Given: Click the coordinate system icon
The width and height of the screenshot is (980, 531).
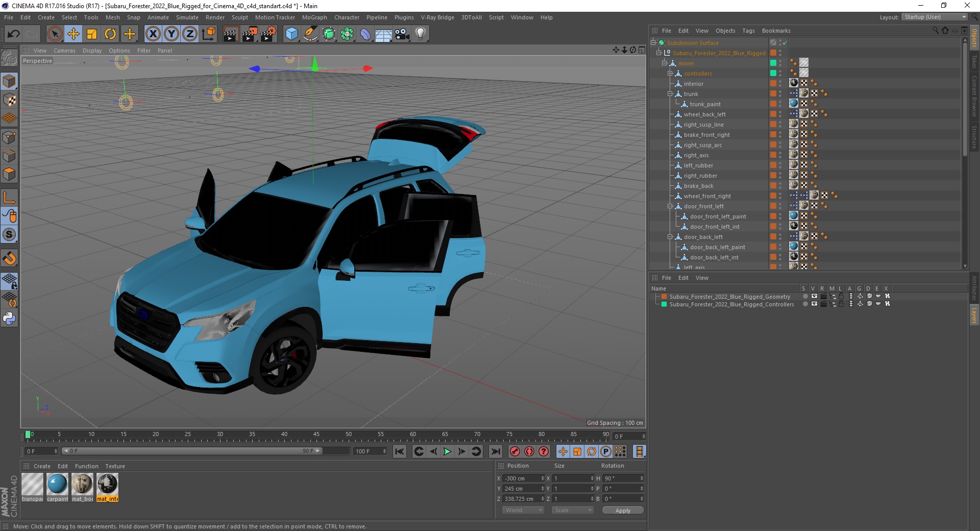Looking at the screenshot, I should click(208, 34).
